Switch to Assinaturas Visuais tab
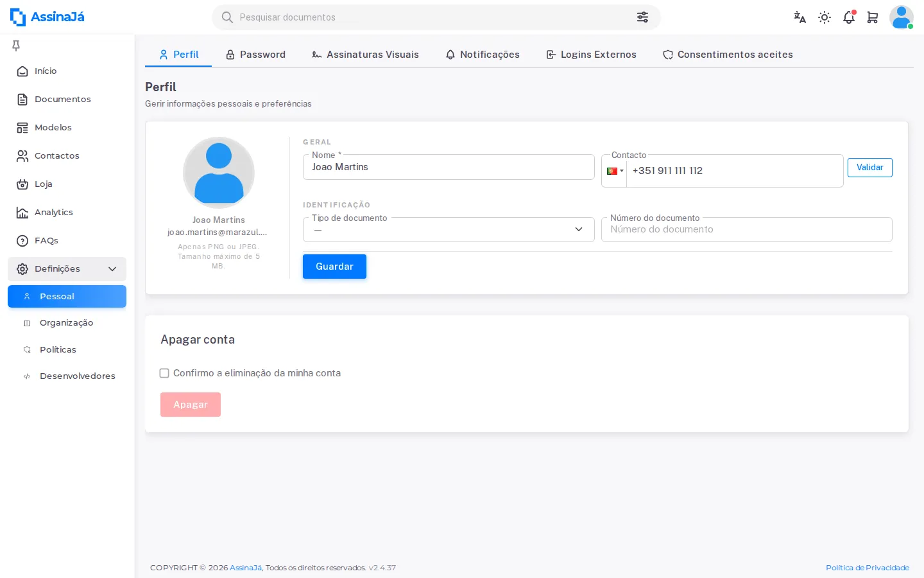Image resolution: width=924 pixels, height=578 pixels. click(365, 55)
